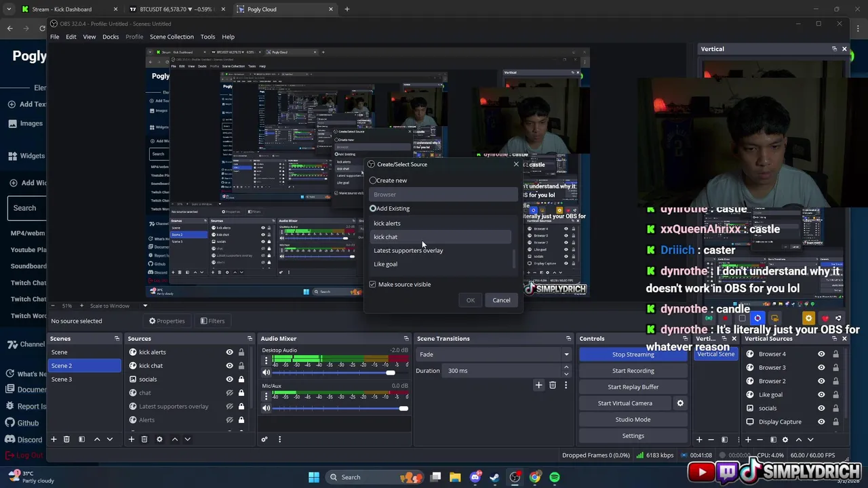Image resolution: width=868 pixels, height=488 pixels.
Task: Open the Tools menu
Action: click(x=208, y=37)
